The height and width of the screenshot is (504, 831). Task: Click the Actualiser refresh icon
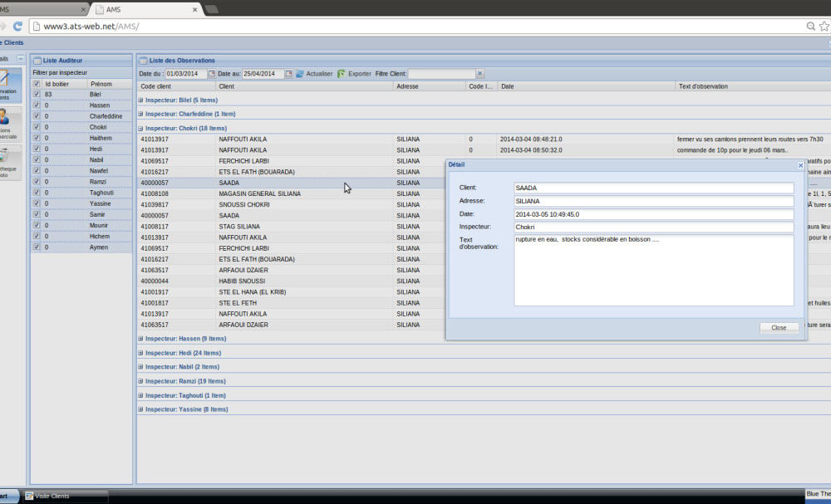coord(300,74)
